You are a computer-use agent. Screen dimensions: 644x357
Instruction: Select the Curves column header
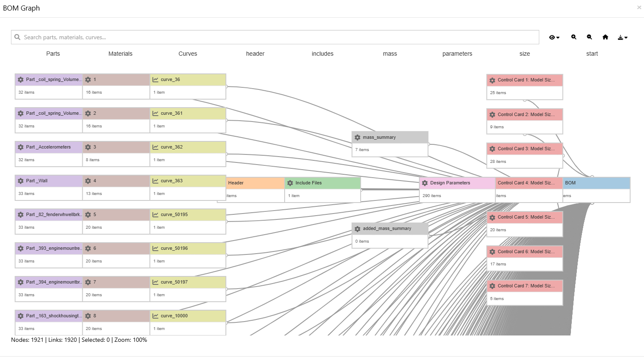click(187, 54)
